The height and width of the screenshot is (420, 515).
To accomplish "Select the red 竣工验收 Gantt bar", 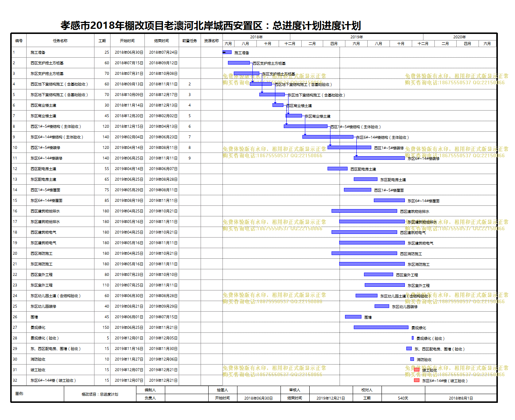I will click(x=417, y=370).
